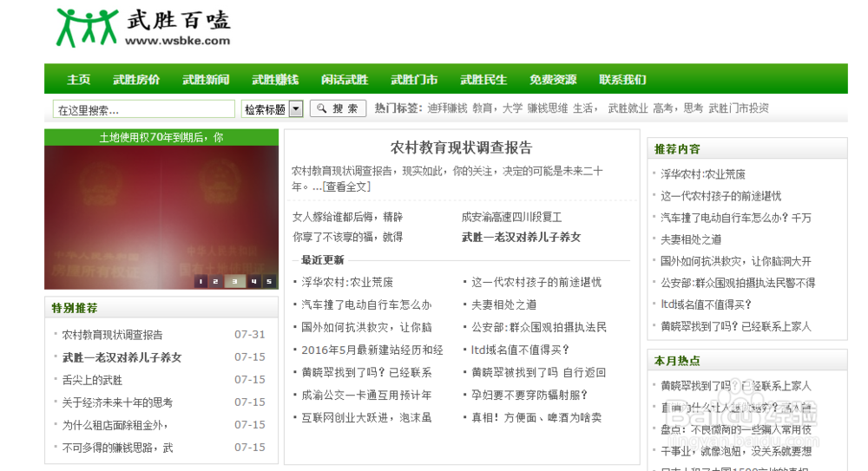Select hot tag 赚钱思维
Viewport: 868px width, 471px height.
548,108
